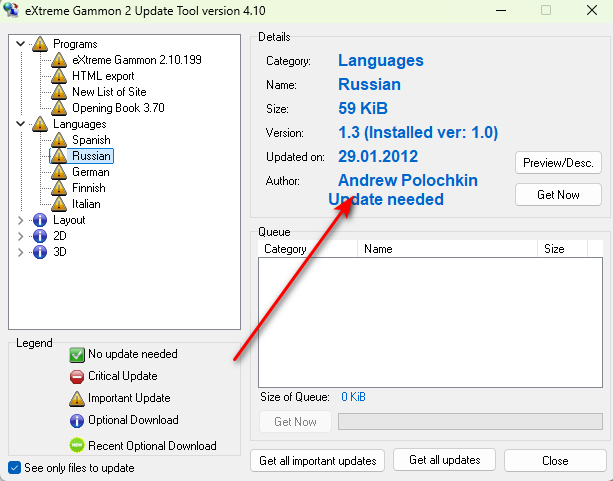Open Preview/Desc. for selected item

click(558, 163)
